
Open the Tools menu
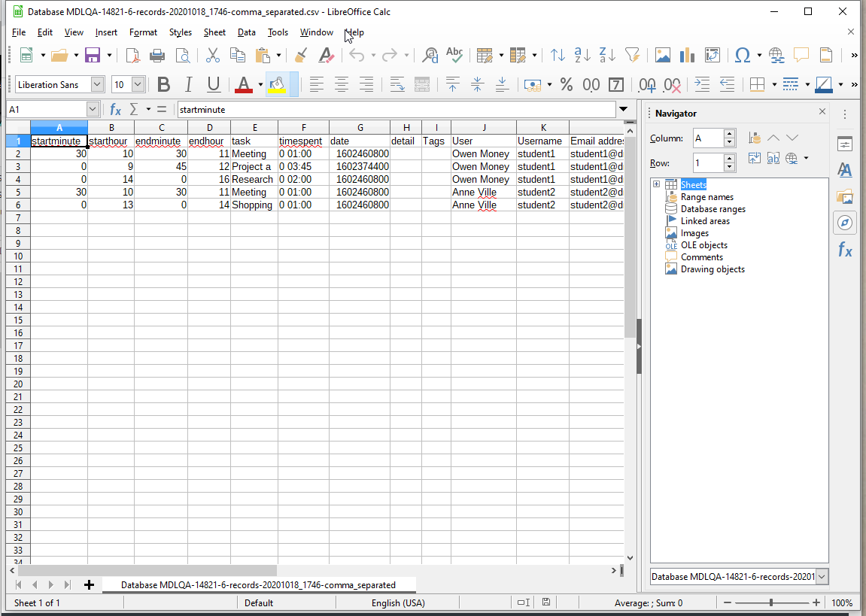pyautogui.click(x=278, y=32)
